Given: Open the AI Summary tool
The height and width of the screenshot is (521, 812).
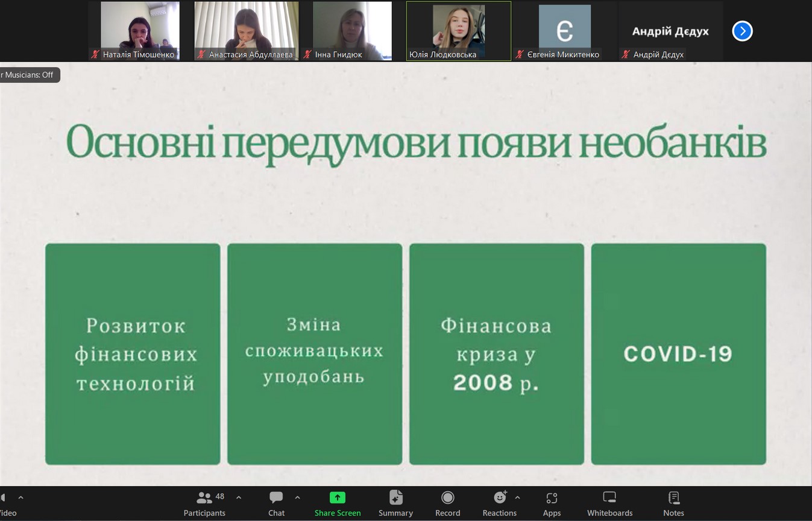Looking at the screenshot, I should point(395,498).
